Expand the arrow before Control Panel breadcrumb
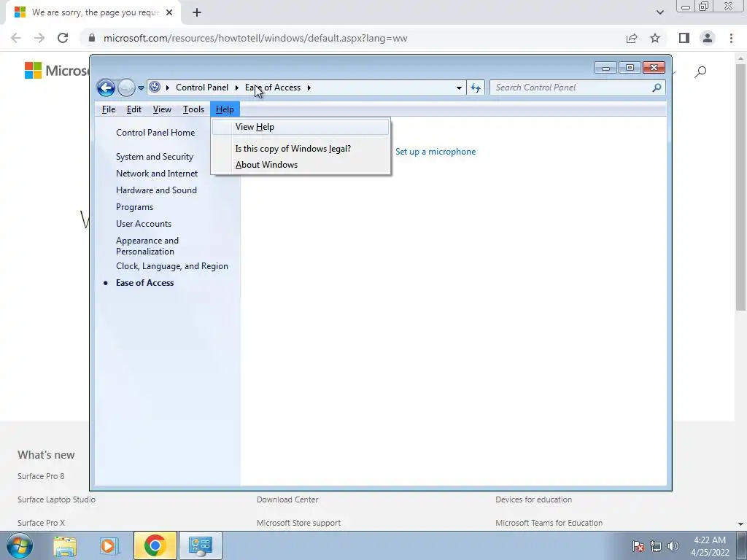747x560 pixels. coord(168,87)
